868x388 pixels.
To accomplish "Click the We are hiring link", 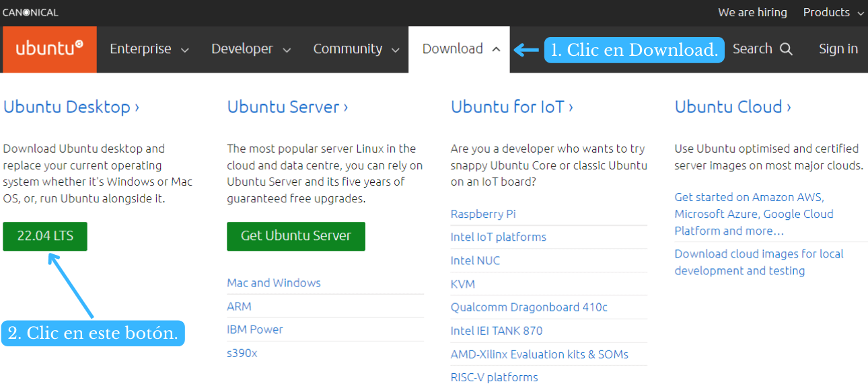I will (x=752, y=11).
